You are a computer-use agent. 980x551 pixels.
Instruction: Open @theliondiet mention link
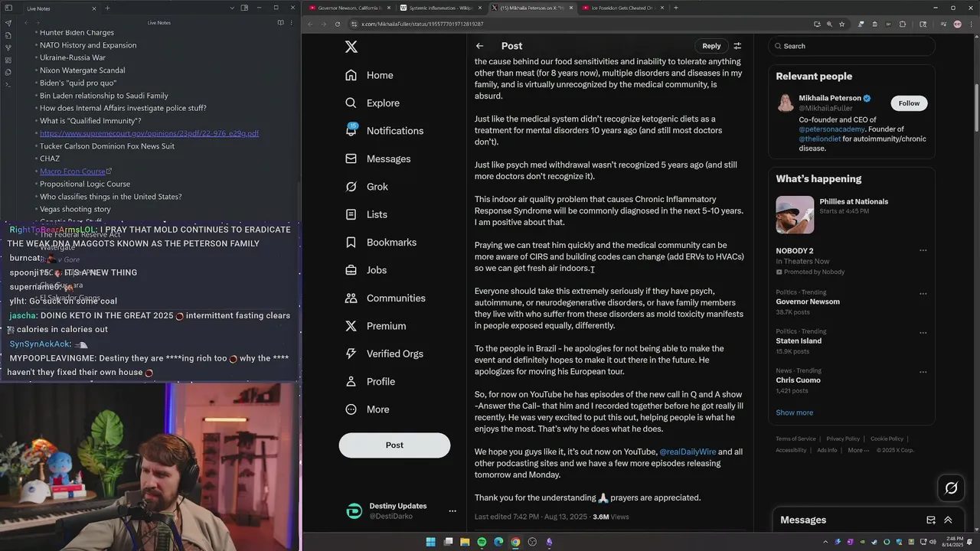coord(820,139)
